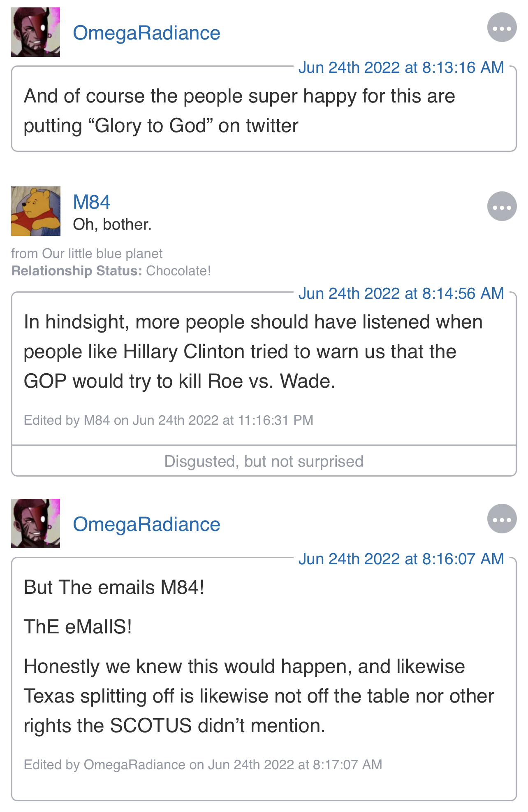This screenshot has height=812, width=528.
Task: Open M84's profile via username link
Action: pos(92,202)
